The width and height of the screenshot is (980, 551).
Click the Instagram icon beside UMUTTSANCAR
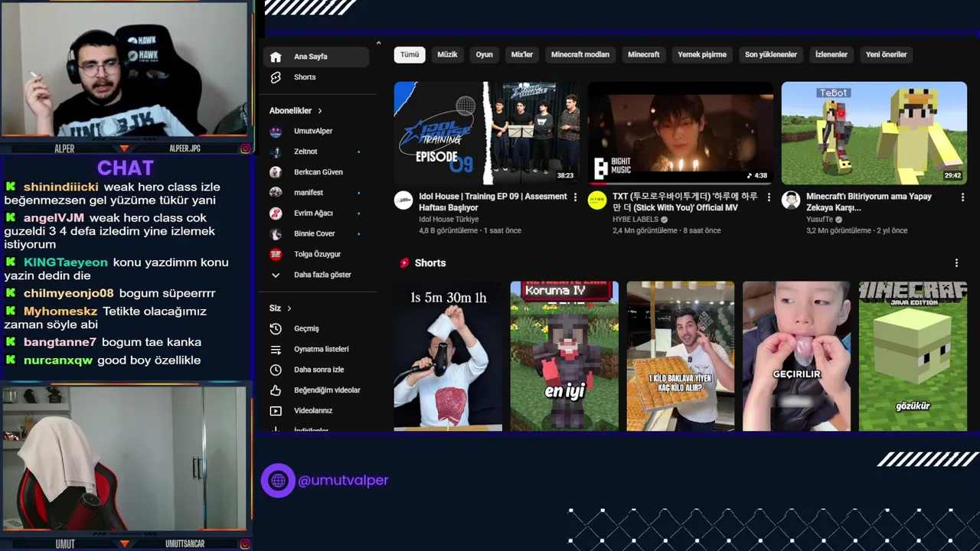tap(245, 543)
